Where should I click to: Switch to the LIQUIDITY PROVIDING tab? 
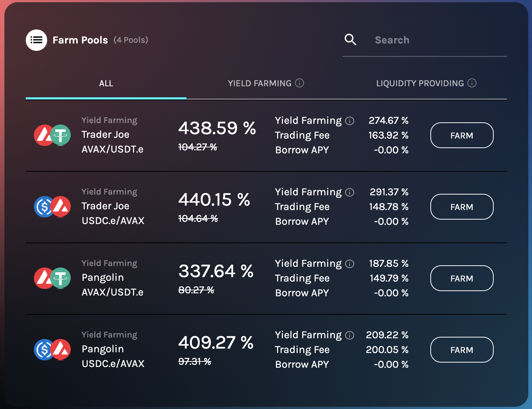pyautogui.click(x=426, y=83)
